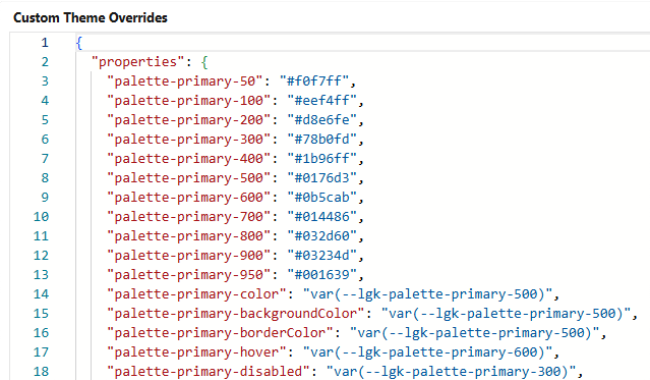Click the "palette-primary-800" key
This screenshot has width=650, height=380.
tap(189, 236)
